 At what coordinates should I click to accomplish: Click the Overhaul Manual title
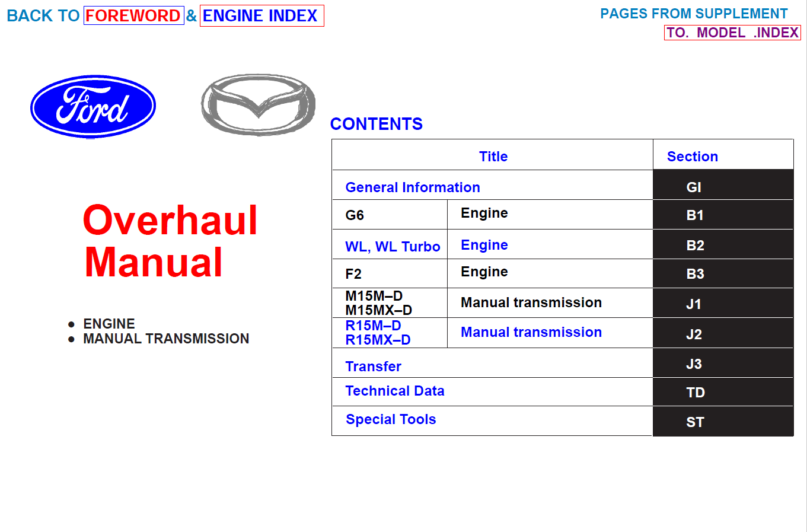tap(170, 241)
